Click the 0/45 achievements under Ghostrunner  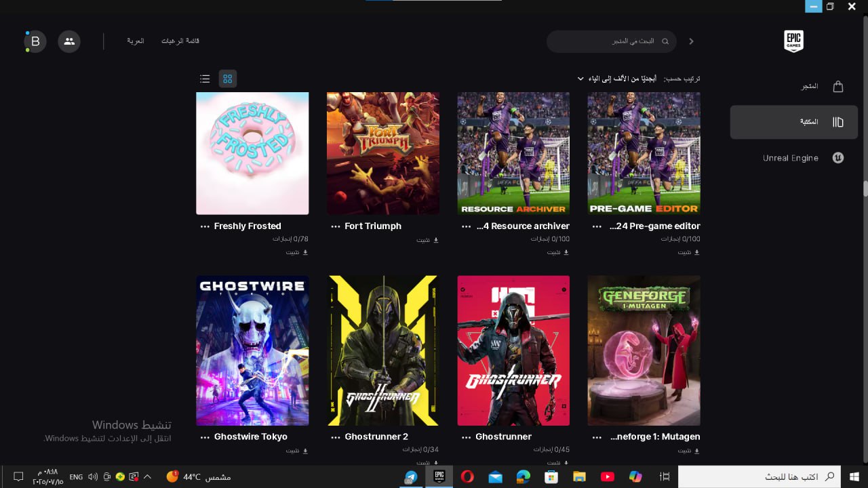551,449
